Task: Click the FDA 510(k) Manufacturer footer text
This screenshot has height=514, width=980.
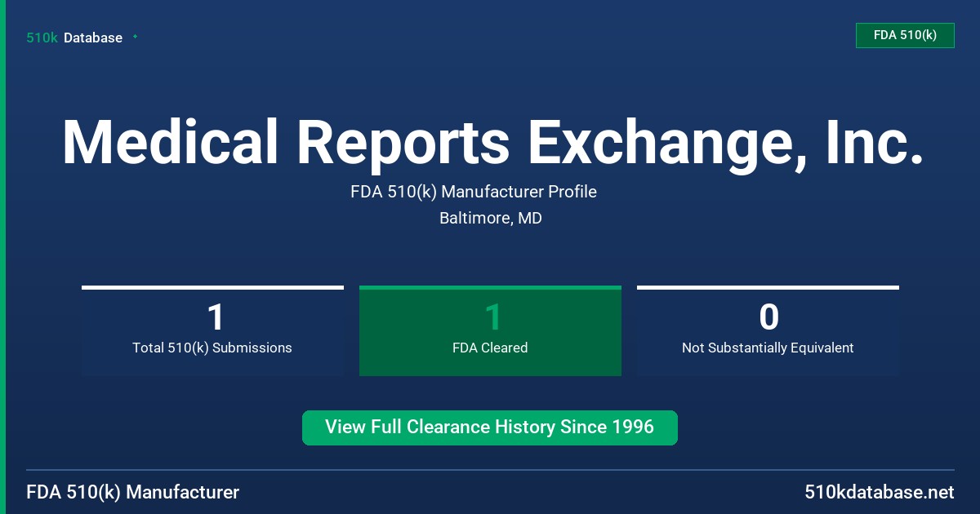Action: 133,492
